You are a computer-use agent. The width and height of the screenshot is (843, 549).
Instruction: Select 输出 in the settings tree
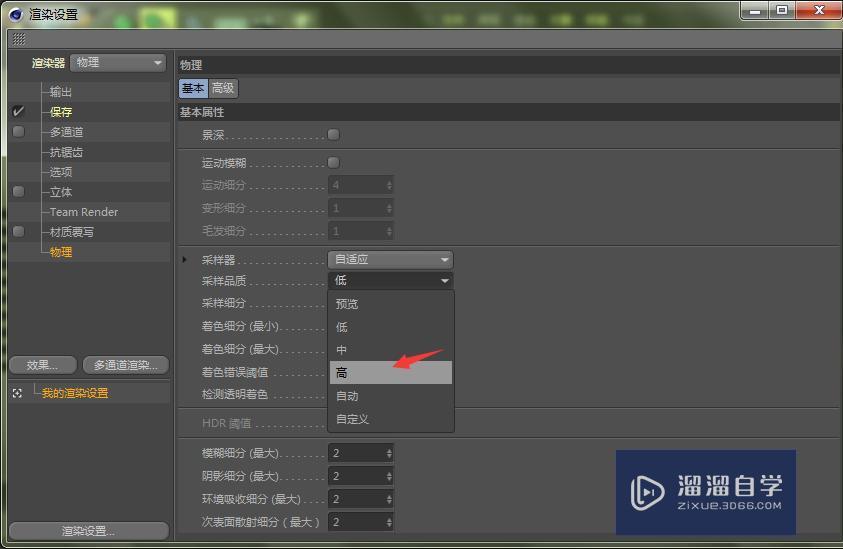tap(61, 91)
